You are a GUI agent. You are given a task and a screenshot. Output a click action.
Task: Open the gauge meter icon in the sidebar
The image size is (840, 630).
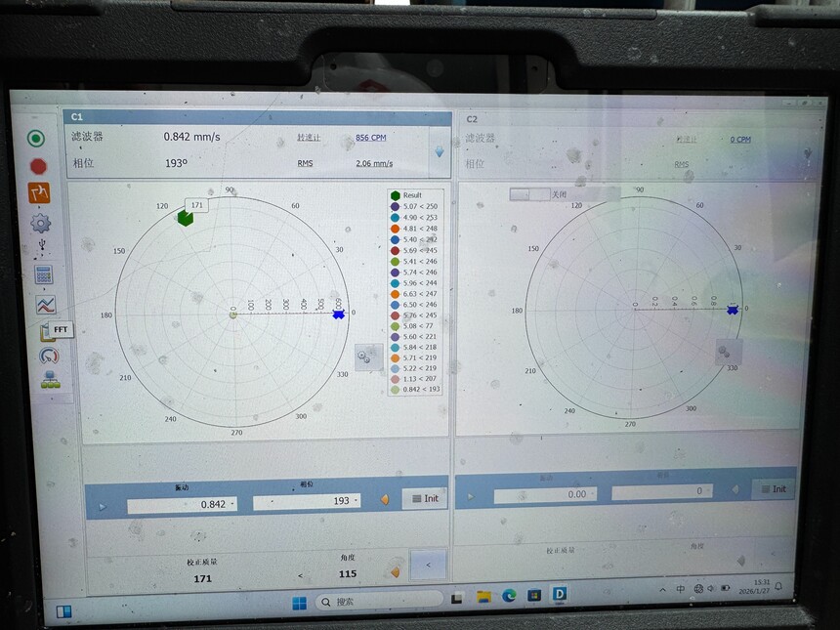[x=49, y=356]
